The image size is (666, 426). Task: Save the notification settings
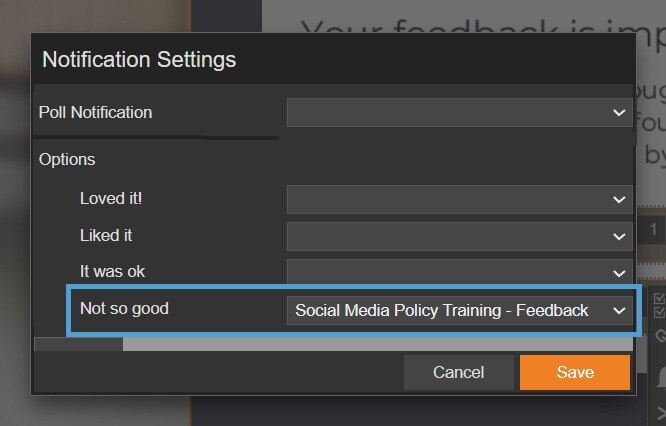[x=575, y=372]
